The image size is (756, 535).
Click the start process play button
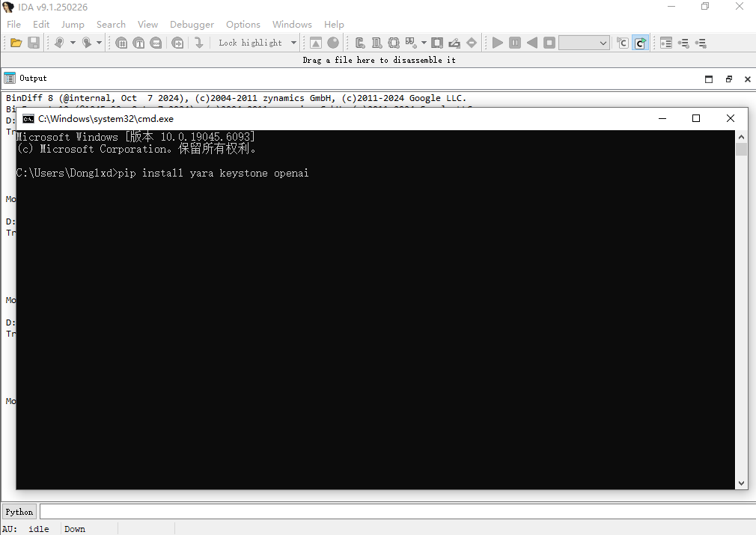pyautogui.click(x=498, y=43)
